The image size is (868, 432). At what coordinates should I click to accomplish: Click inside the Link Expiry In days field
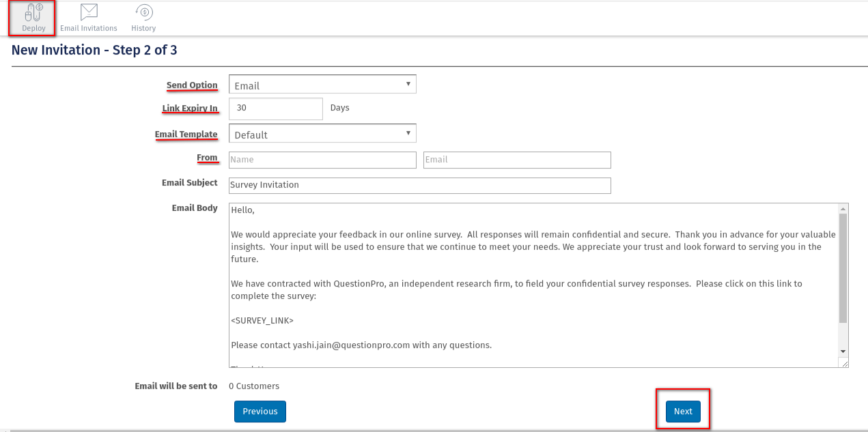(275, 109)
